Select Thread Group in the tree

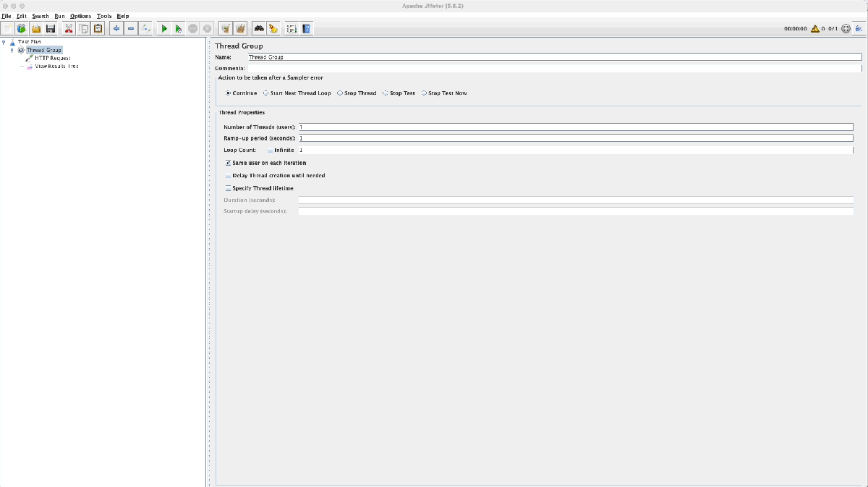44,50
